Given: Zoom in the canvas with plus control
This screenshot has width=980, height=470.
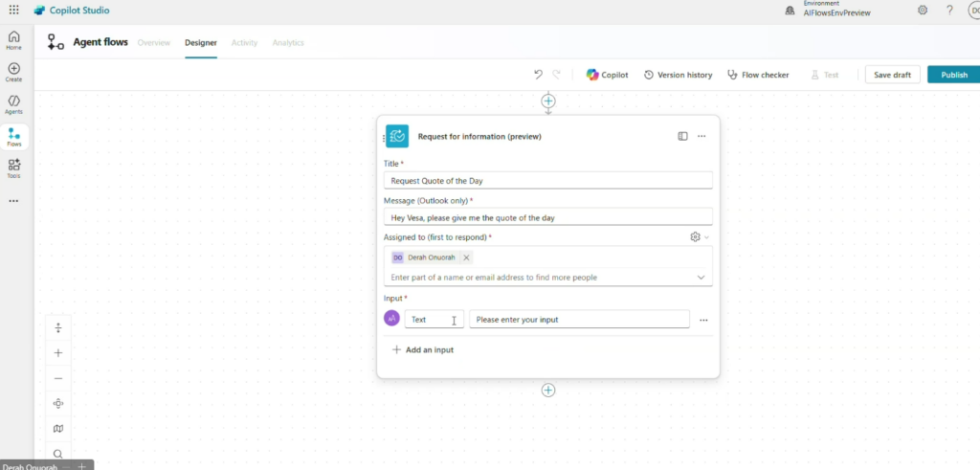Looking at the screenshot, I should (x=58, y=353).
